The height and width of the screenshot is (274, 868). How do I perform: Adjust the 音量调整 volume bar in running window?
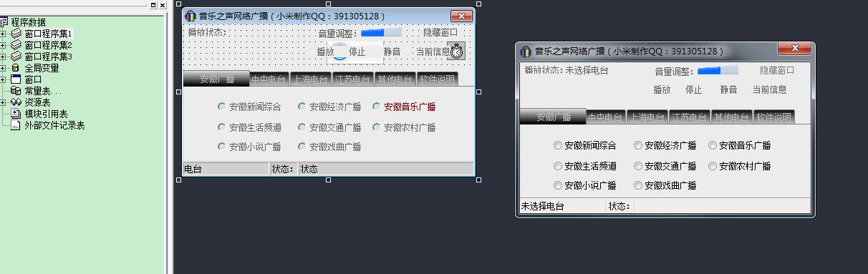click(x=718, y=70)
